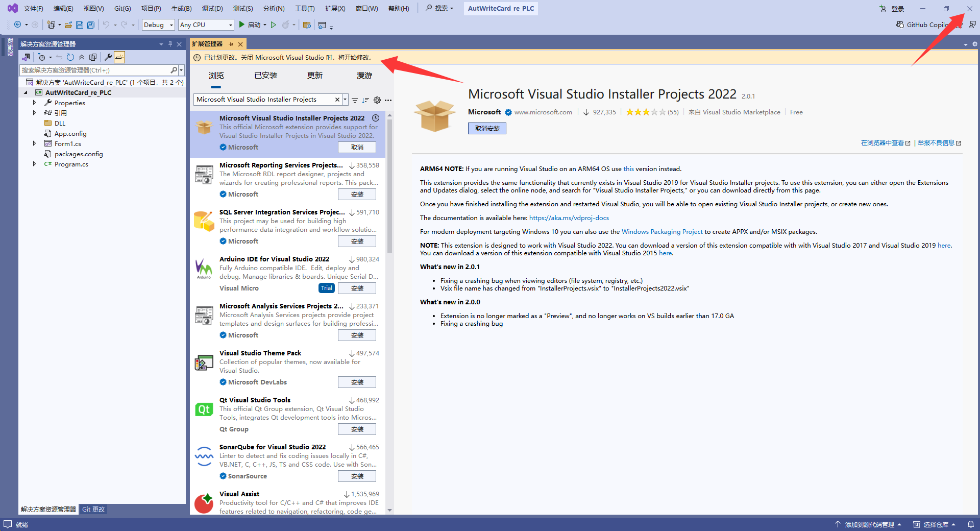Expand the Program.cs tree node
The height and width of the screenshot is (531, 980).
tap(34, 164)
